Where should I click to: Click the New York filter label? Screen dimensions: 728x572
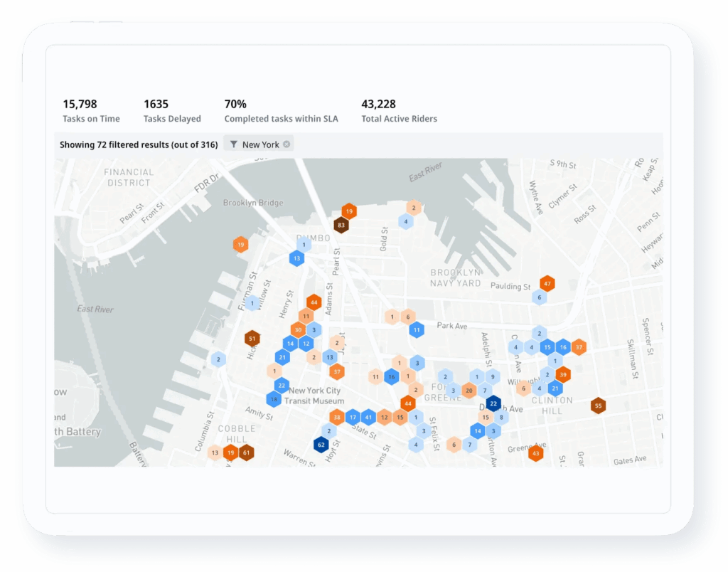coord(263,144)
